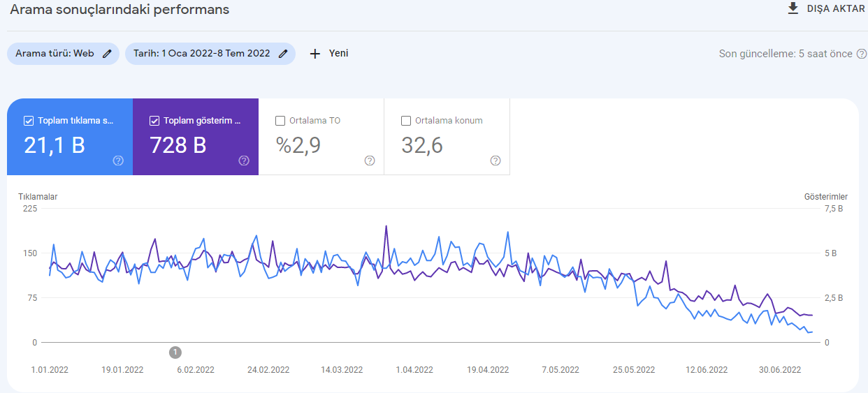The height and width of the screenshot is (393, 868).
Task: Click the download icon beside DIŞA AKTAR
Action: coord(793,8)
